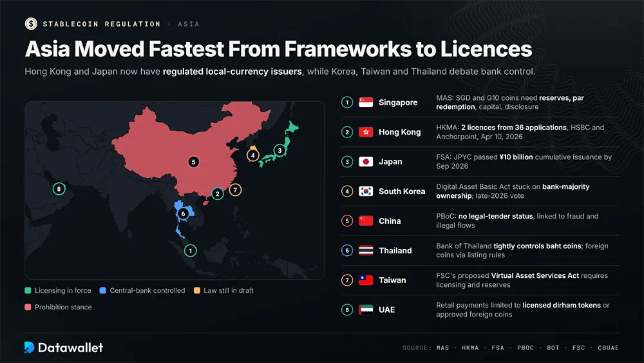Click the 'ASIA' header label
Viewport: 644px width, 363px height.
point(189,24)
